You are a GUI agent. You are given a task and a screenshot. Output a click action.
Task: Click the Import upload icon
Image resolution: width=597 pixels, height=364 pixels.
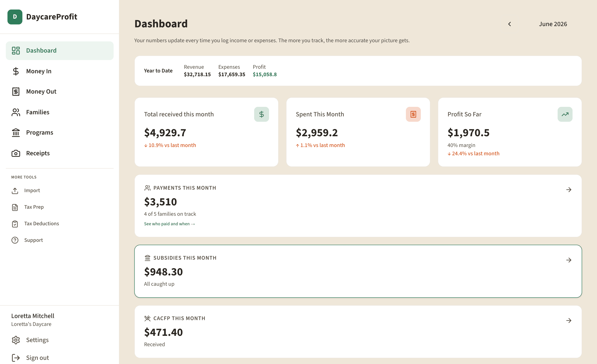click(15, 191)
